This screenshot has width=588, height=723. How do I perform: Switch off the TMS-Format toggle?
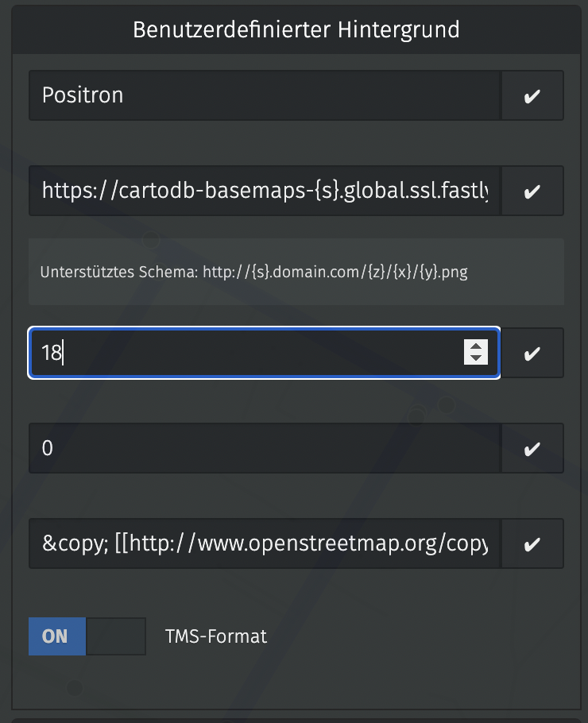pyautogui.click(x=87, y=636)
